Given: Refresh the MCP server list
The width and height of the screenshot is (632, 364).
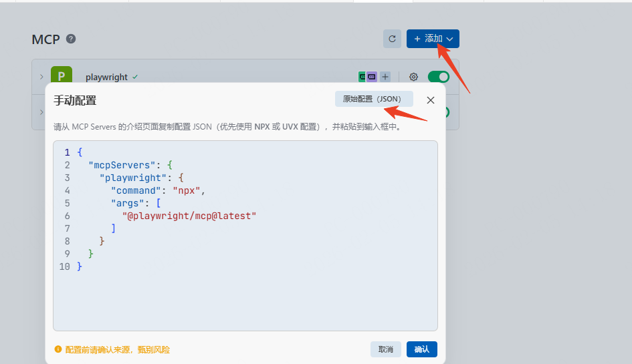Looking at the screenshot, I should click(392, 39).
